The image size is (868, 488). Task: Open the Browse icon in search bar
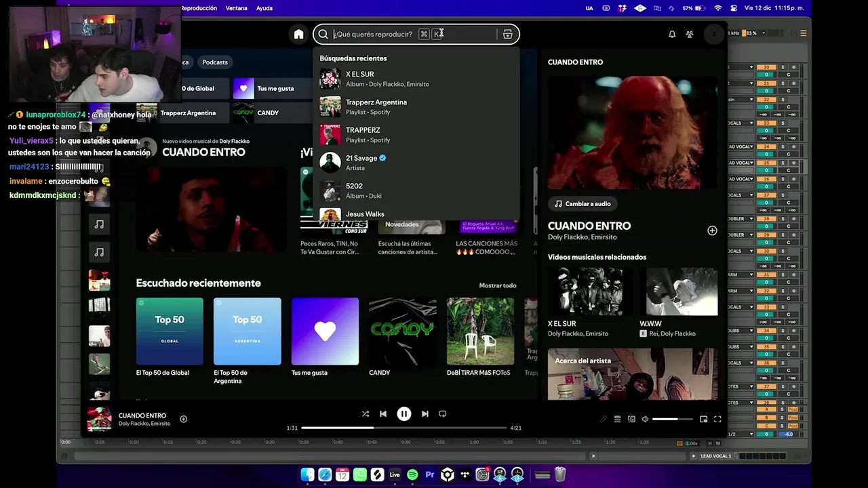pos(507,34)
